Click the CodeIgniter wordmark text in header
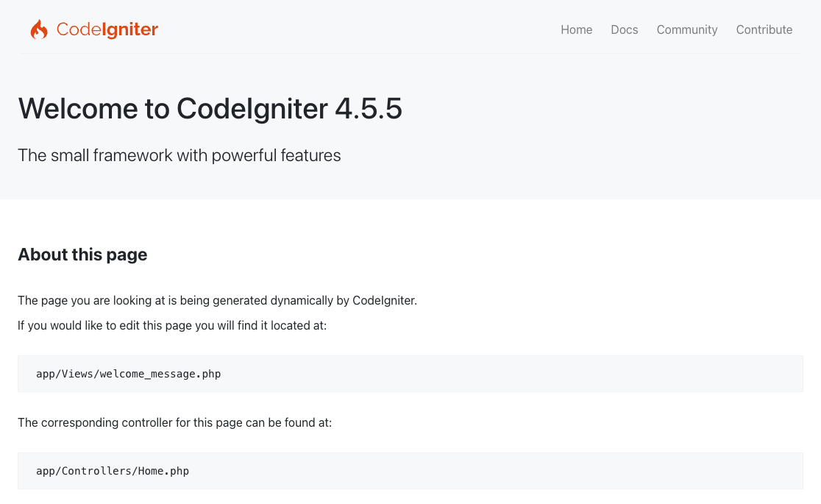Viewport: 821px width, 504px height. (x=107, y=30)
